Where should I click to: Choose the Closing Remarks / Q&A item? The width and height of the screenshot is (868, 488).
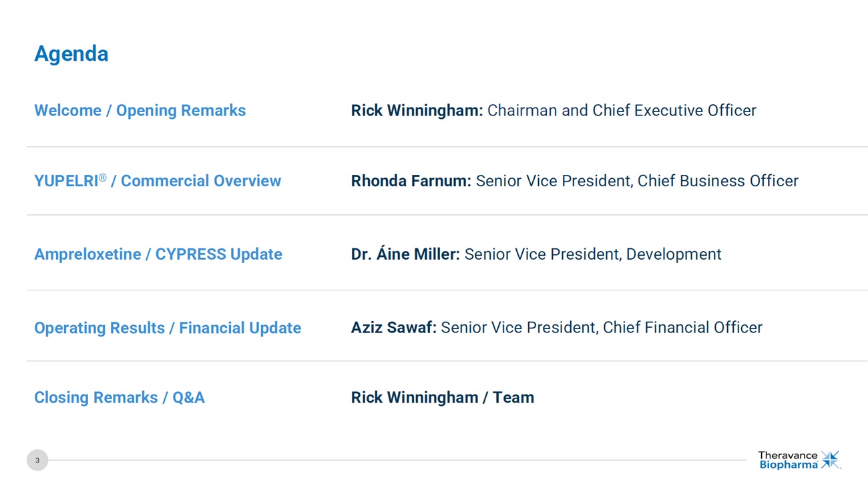pos(120,397)
